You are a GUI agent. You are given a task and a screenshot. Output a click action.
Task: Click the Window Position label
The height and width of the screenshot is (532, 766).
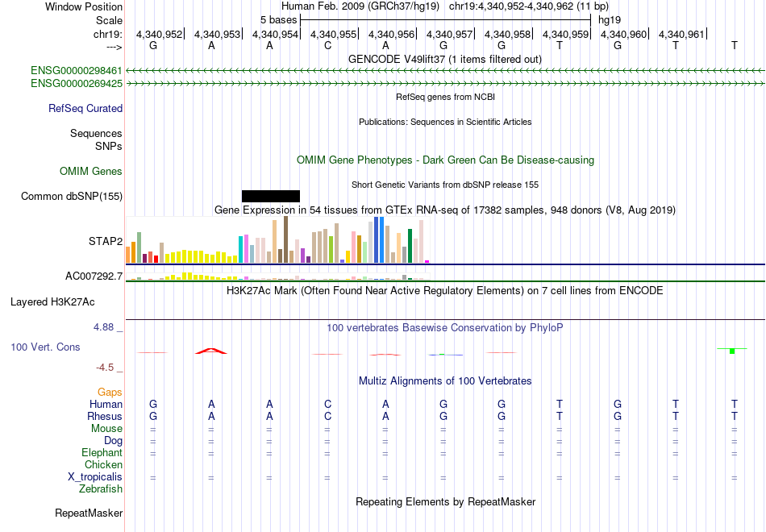pyautogui.click(x=84, y=6)
